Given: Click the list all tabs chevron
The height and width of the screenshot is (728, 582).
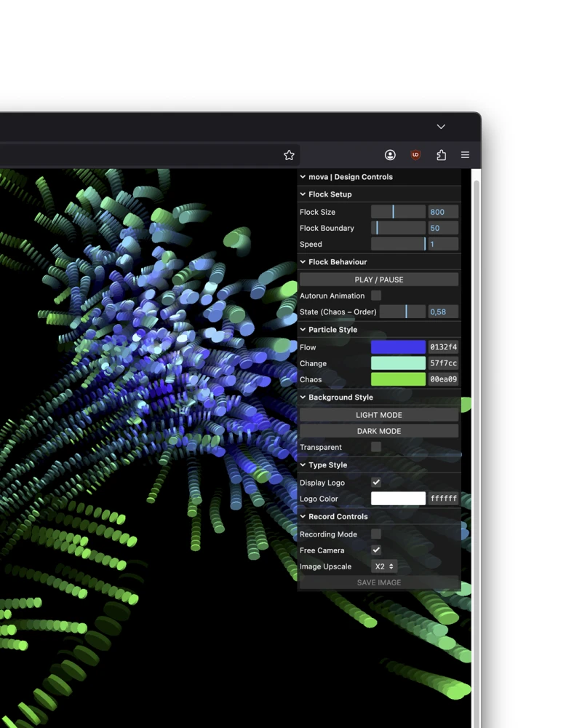Looking at the screenshot, I should coord(441,127).
